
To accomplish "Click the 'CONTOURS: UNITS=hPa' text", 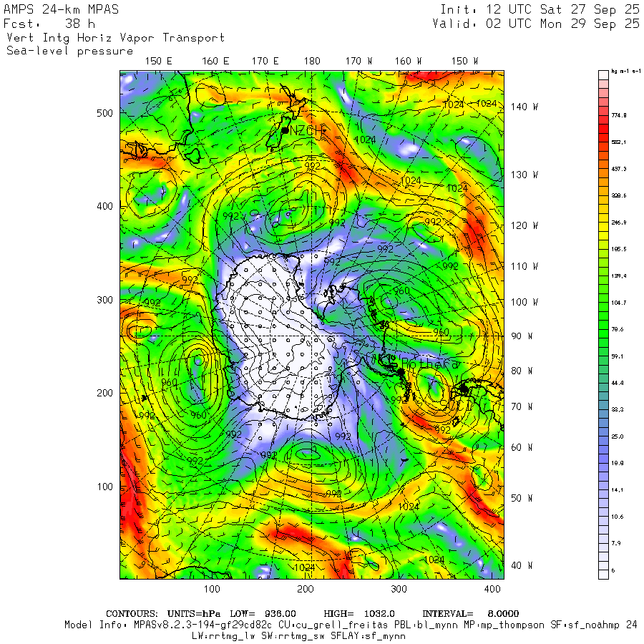I will click(163, 614).
